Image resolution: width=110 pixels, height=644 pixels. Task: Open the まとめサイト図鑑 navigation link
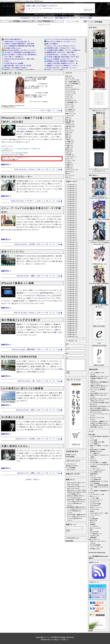(86, 18)
